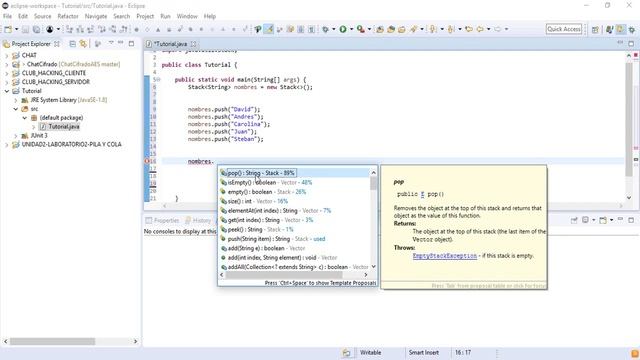Expand the JUnit 3 library node
640x360 pixels.
[16, 136]
